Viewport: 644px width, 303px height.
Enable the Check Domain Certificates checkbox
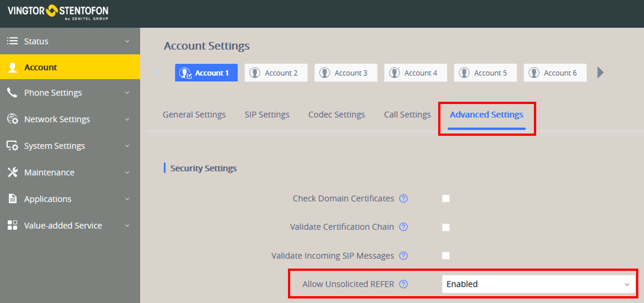446,199
